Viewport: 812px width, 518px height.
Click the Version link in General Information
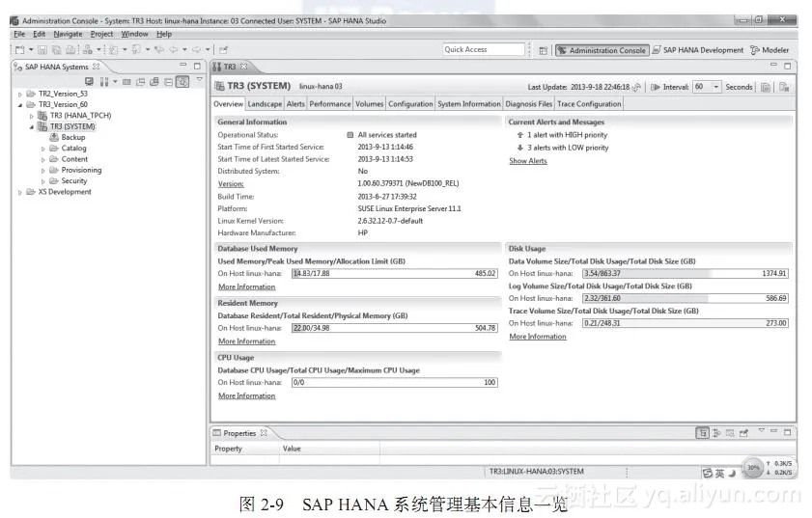(231, 183)
